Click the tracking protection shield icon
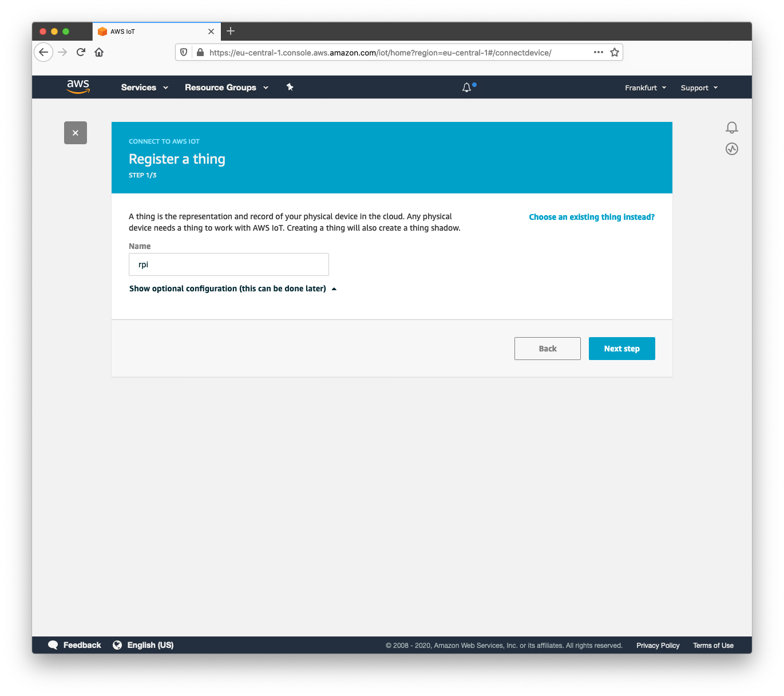Image resolution: width=784 pixels, height=696 pixels. tap(183, 52)
